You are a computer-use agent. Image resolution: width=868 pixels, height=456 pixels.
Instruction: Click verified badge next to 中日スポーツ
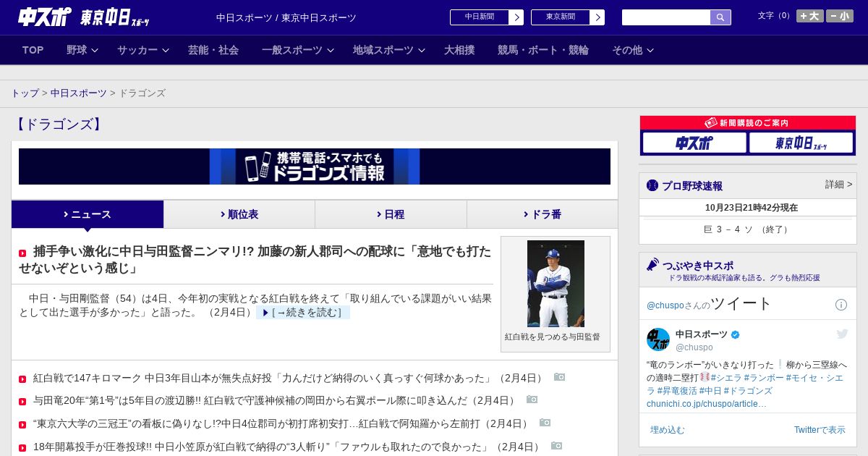click(x=736, y=334)
